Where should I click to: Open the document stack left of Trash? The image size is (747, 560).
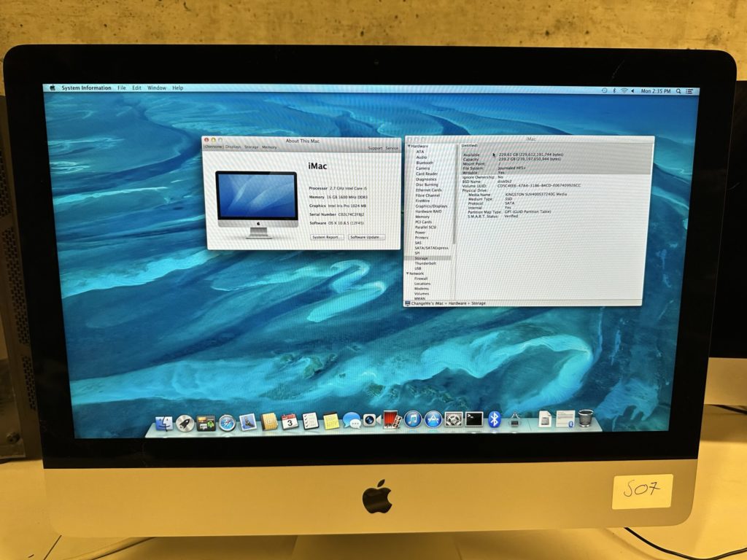(x=565, y=419)
